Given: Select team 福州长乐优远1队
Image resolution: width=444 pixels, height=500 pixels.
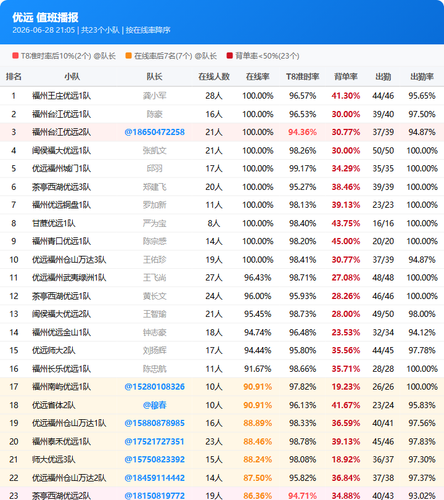Looking at the screenshot, I should click(x=61, y=369).
